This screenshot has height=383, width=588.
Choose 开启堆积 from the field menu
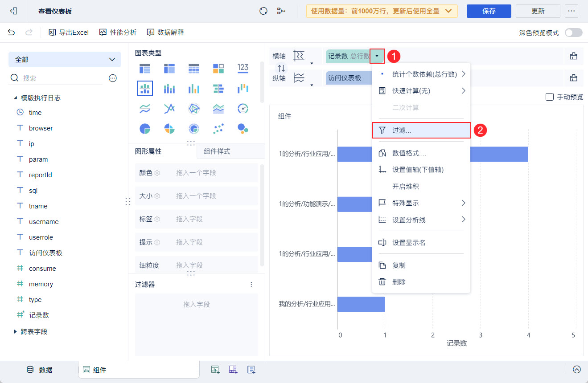coord(421,187)
